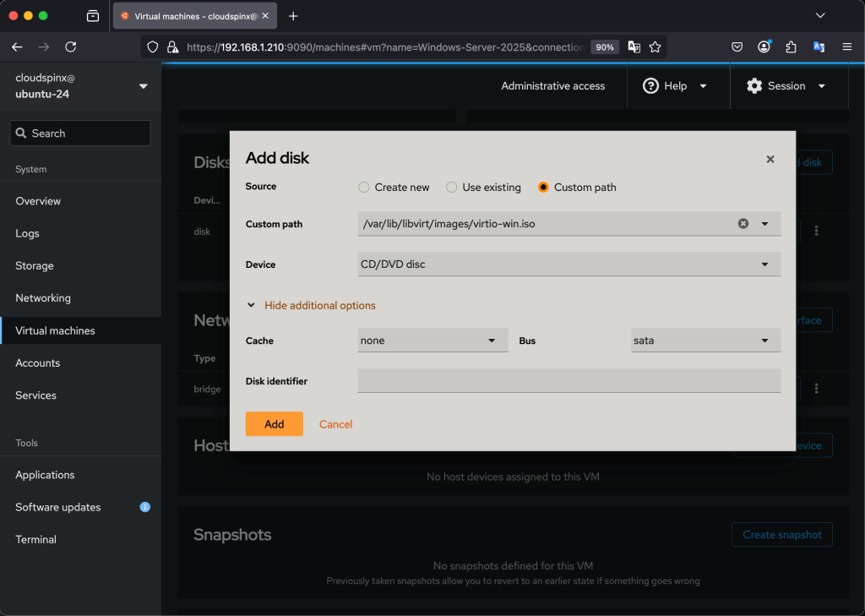Go to Networking in the sidebar
865x616 pixels.
tap(43, 298)
